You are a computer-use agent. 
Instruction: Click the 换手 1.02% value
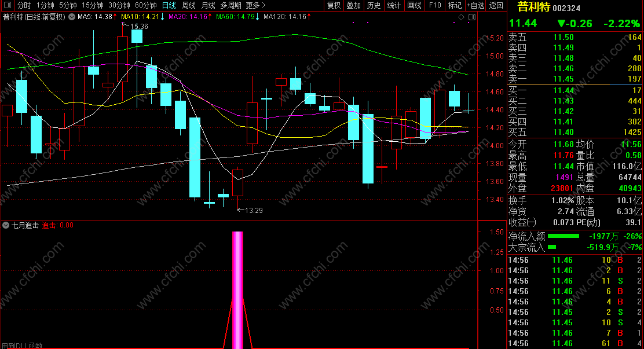[x=562, y=201]
